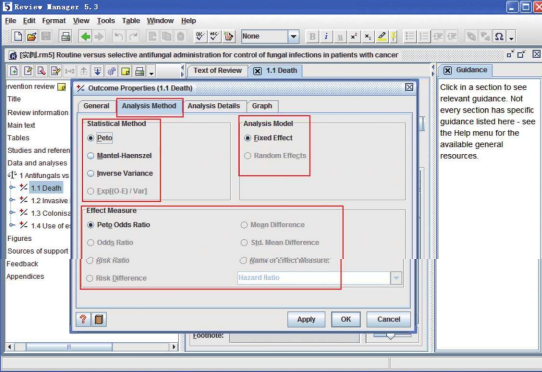Click the OK button
Viewport: 542px width, 372px height.
point(346,319)
